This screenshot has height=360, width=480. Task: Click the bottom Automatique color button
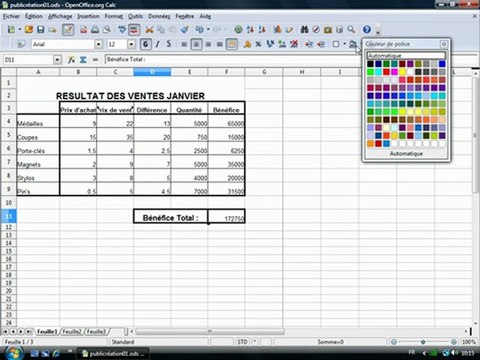coord(406,154)
